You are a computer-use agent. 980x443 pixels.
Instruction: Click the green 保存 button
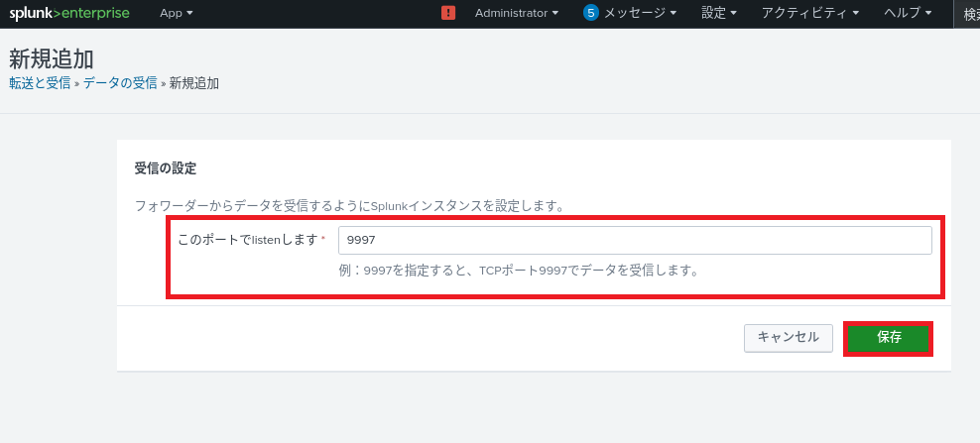[x=889, y=337]
